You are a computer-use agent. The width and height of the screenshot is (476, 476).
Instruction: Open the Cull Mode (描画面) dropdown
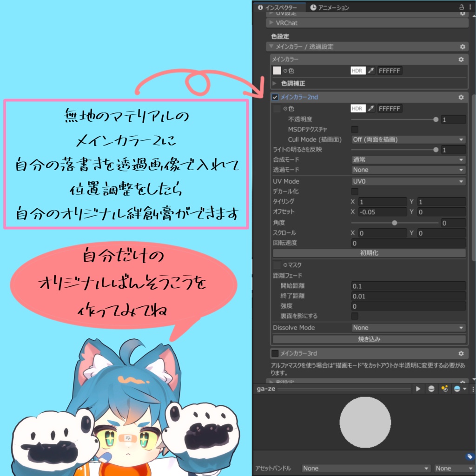408,139
